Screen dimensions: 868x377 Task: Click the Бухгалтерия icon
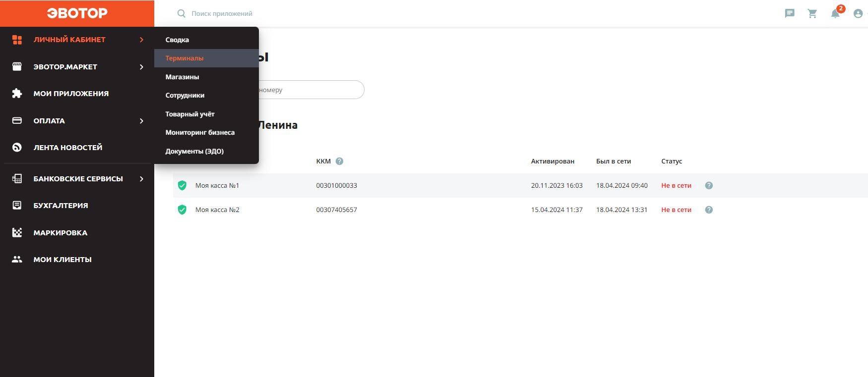tap(17, 205)
